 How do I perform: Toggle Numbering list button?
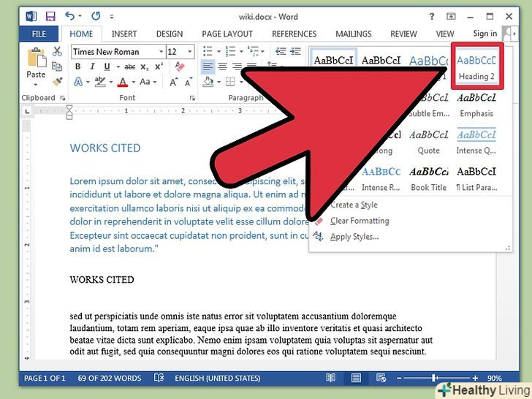tap(230, 51)
